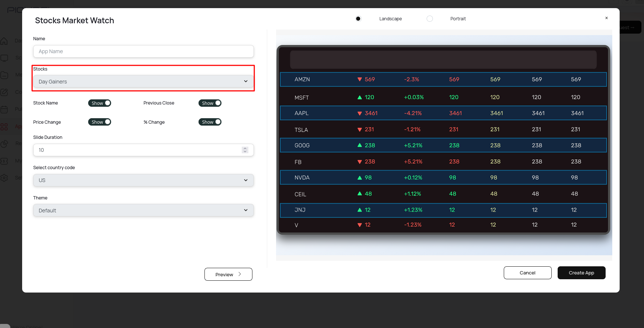Click the red down arrow in V row
644x328 pixels.
pyautogui.click(x=360, y=225)
